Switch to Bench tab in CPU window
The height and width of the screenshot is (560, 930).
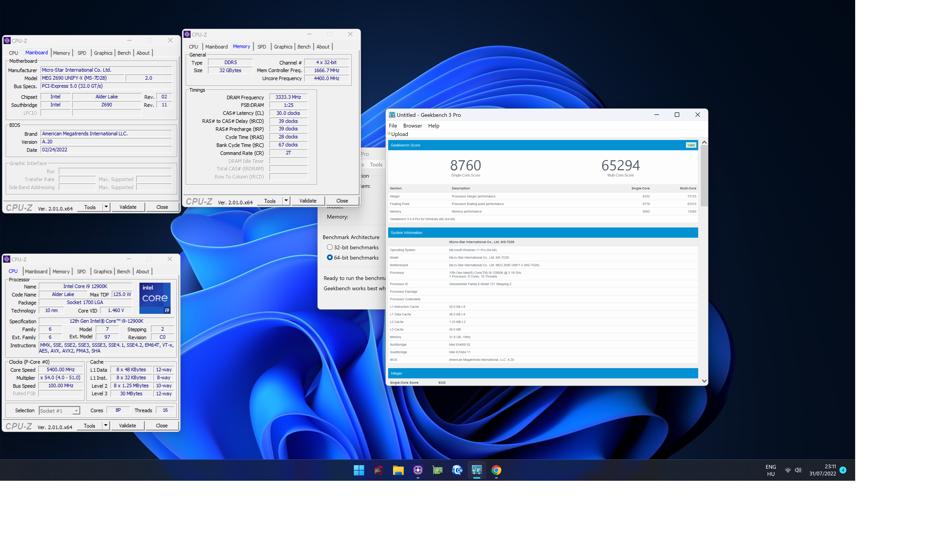pos(123,272)
